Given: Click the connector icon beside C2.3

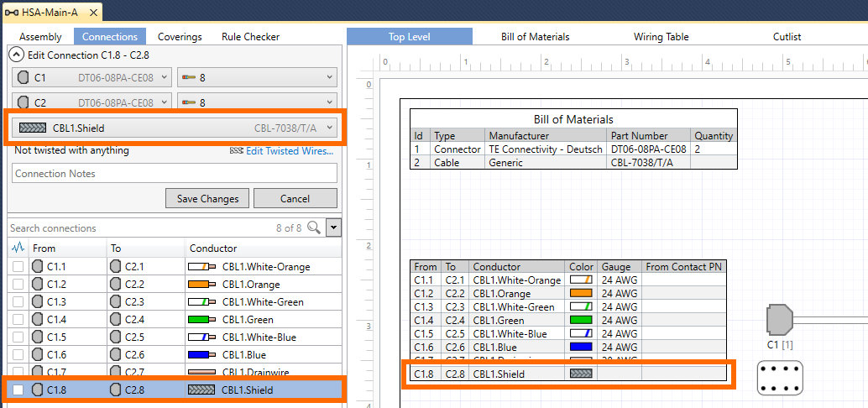Looking at the screenshot, I should pos(116,302).
